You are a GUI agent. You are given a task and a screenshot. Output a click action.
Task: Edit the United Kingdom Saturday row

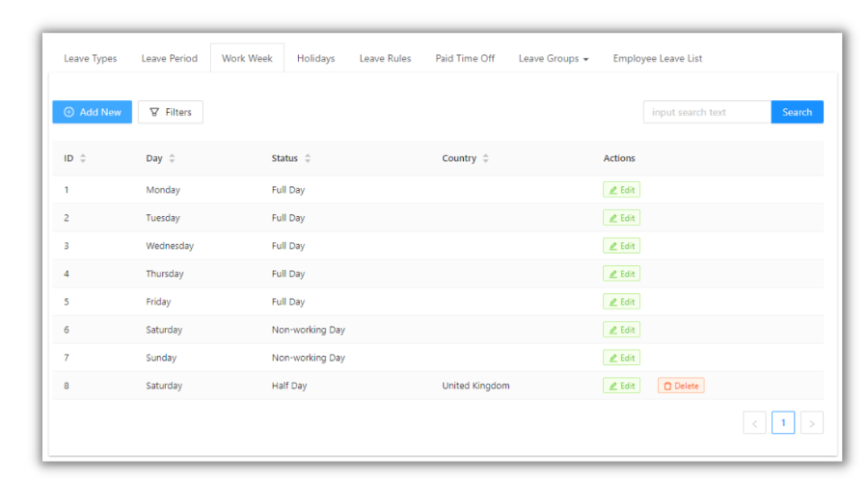(621, 386)
